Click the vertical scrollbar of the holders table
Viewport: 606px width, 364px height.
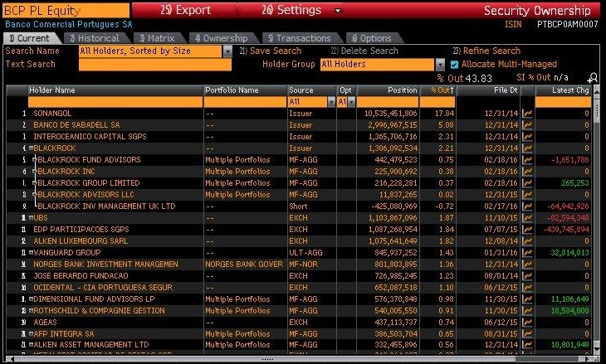coord(597,220)
